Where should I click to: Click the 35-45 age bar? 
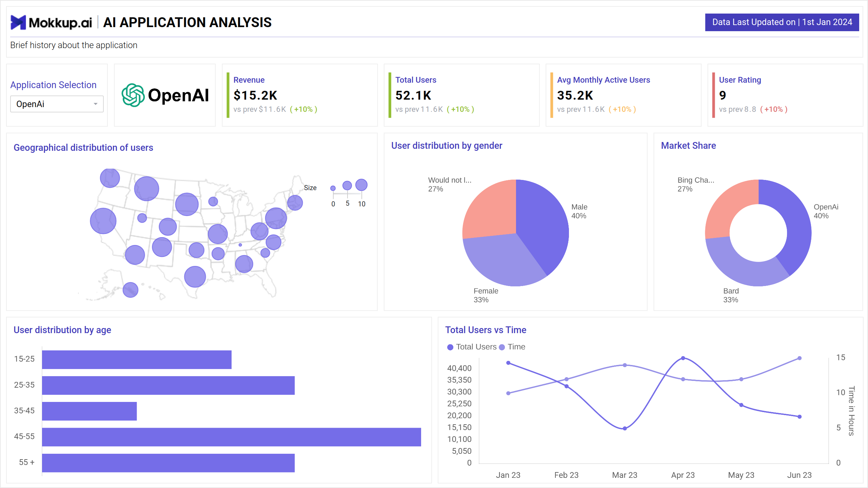point(90,411)
